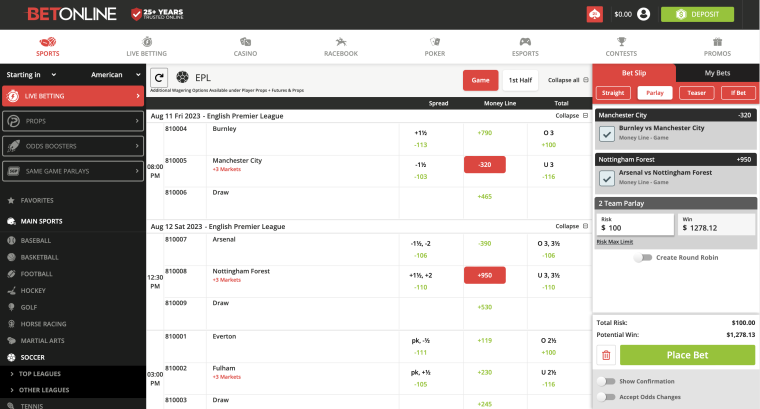
Task: Select the Parlay bet type
Action: [655, 93]
